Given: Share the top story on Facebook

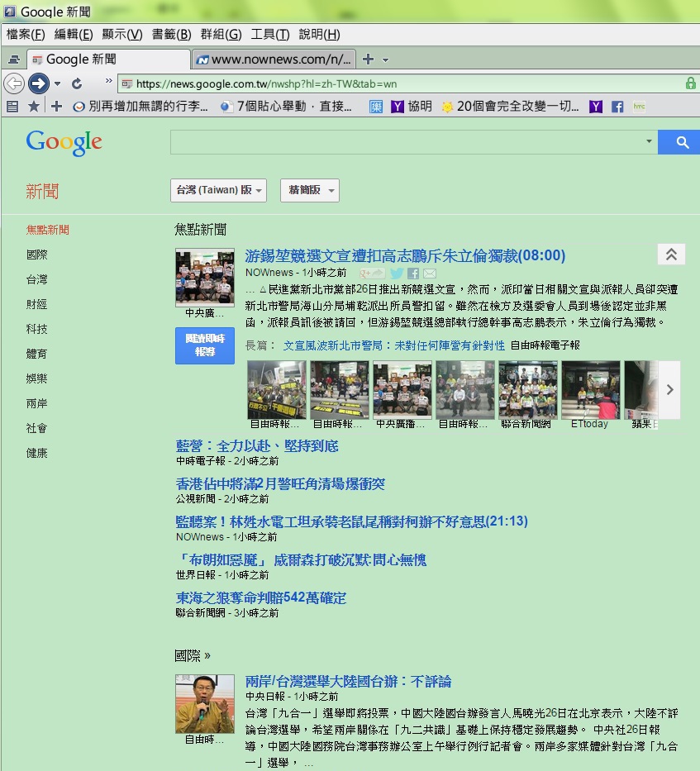Looking at the screenshot, I should (x=413, y=274).
